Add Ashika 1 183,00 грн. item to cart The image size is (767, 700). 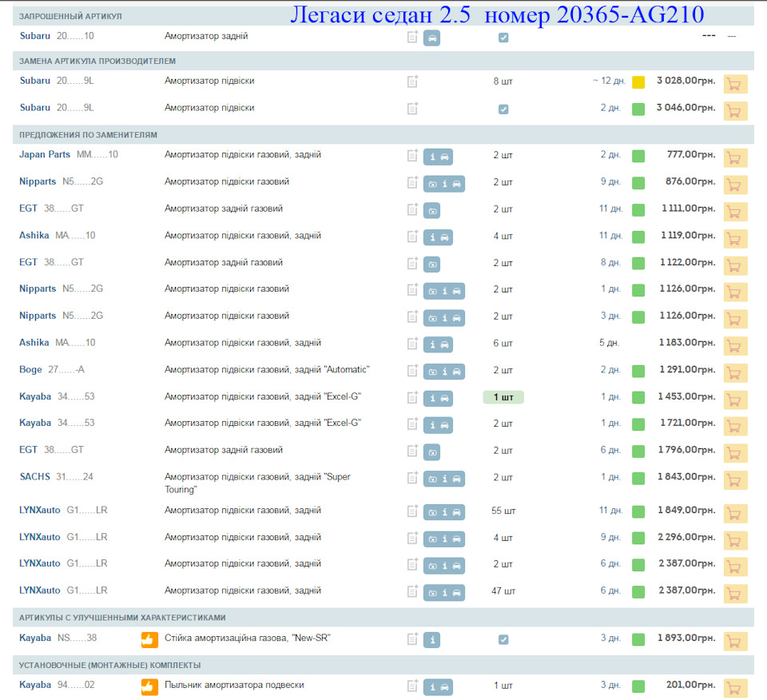[735, 346]
